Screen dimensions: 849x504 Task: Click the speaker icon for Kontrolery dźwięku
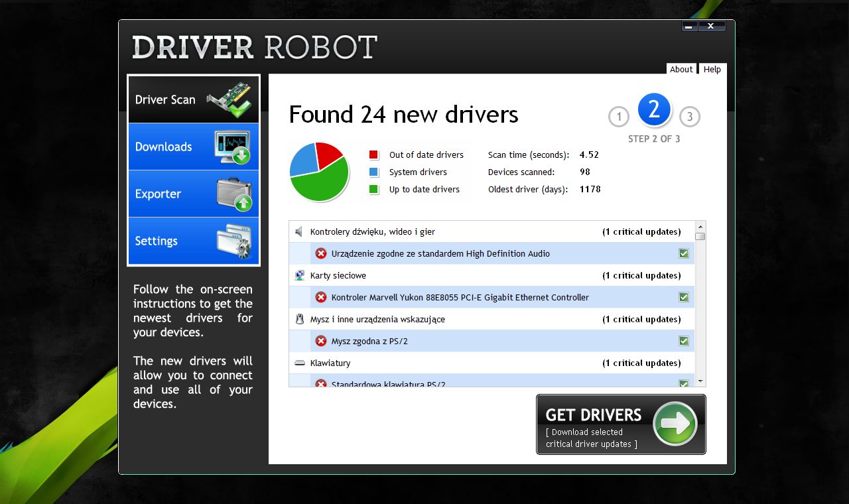click(299, 231)
